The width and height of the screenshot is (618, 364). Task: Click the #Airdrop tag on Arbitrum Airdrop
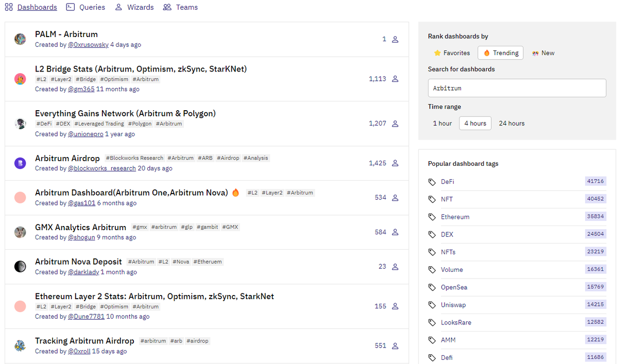click(228, 158)
